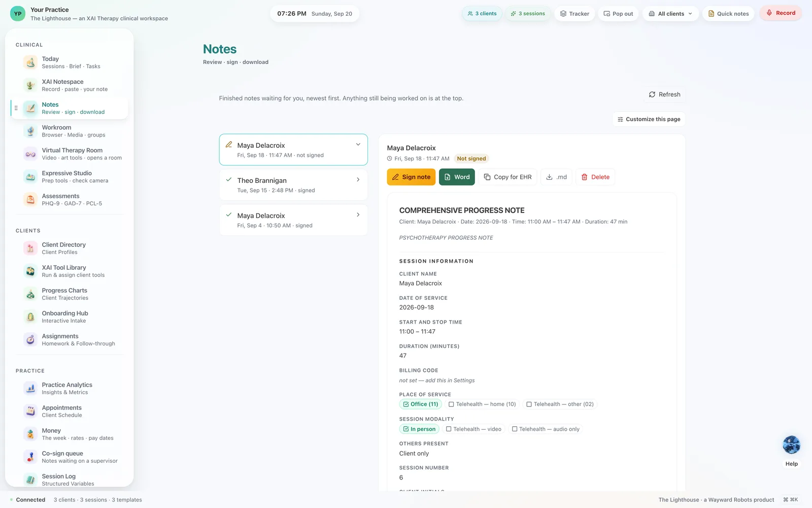
Task: Export the note to Word
Action: click(x=457, y=177)
